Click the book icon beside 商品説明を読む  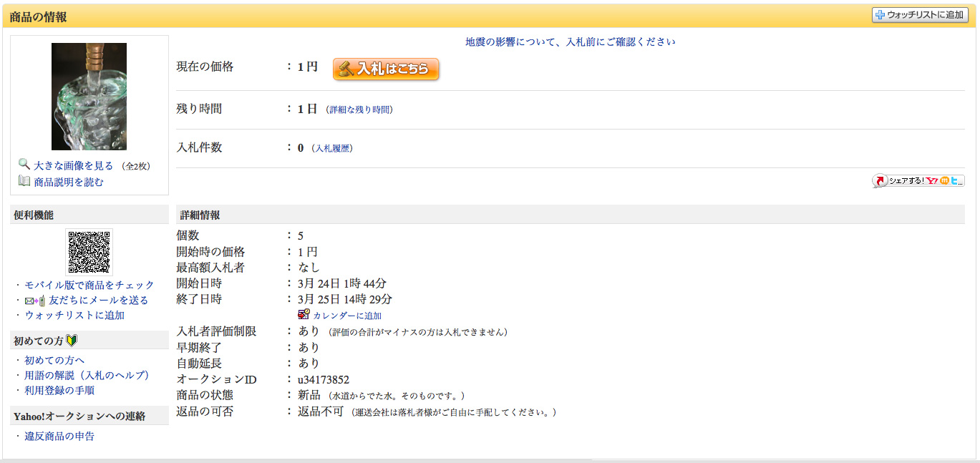click(24, 181)
